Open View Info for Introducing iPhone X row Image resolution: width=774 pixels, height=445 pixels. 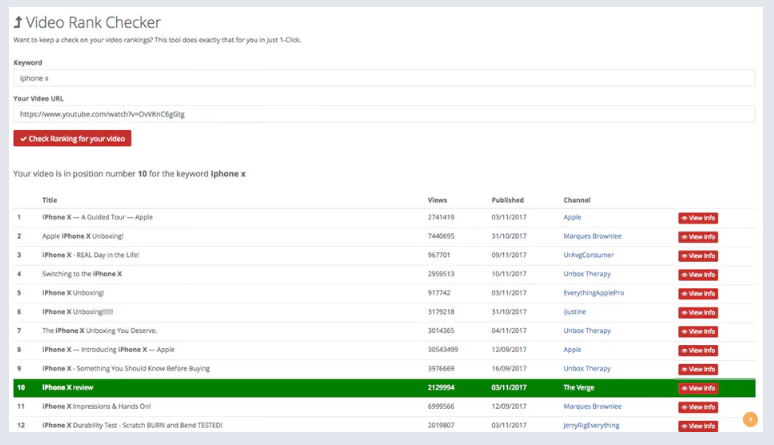click(x=698, y=351)
